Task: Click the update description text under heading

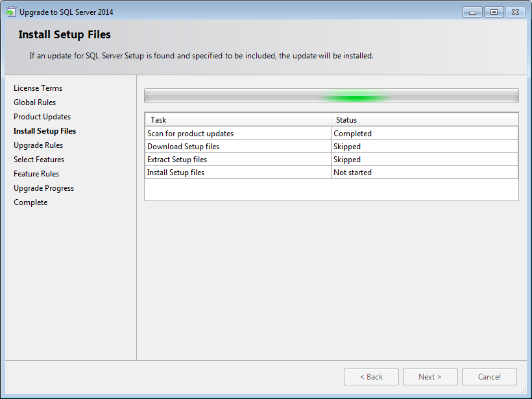Action: click(x=201, y=56)
